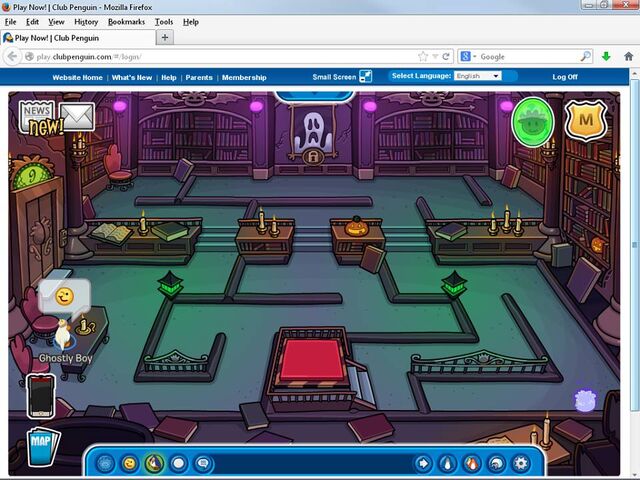Open the MAP icon
The width and height of the screenshot is (640, 480).
43,446
